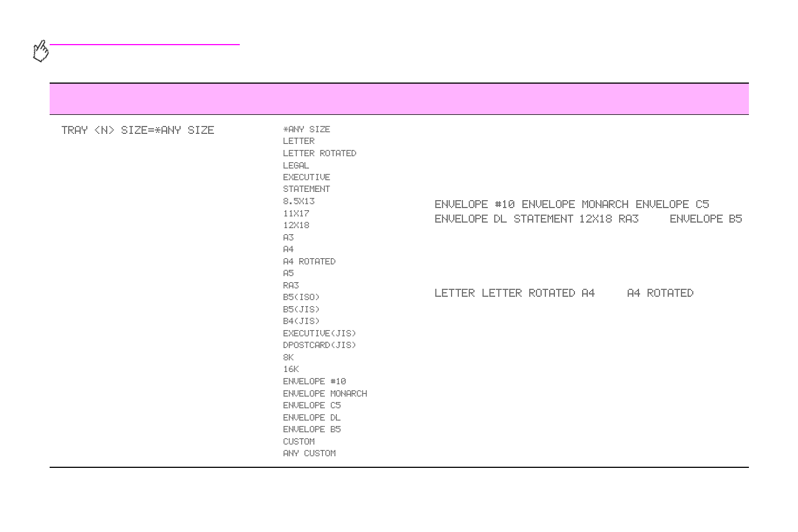Image resolution: width=798 pixels, height=532 pixels.
Task: Select ENVELOPE C5 in the values column
Action: coord(311,405)
